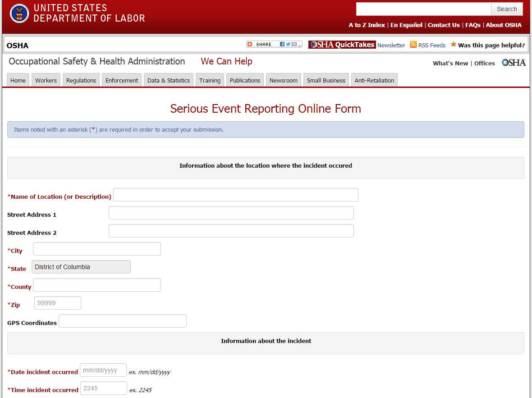
Task: Open the Anti-Retaliation tab
Action: coord(374,80)
